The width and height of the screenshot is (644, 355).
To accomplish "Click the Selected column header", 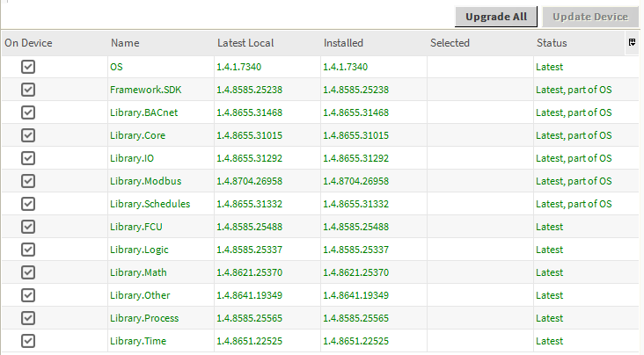I will [450, 43].
